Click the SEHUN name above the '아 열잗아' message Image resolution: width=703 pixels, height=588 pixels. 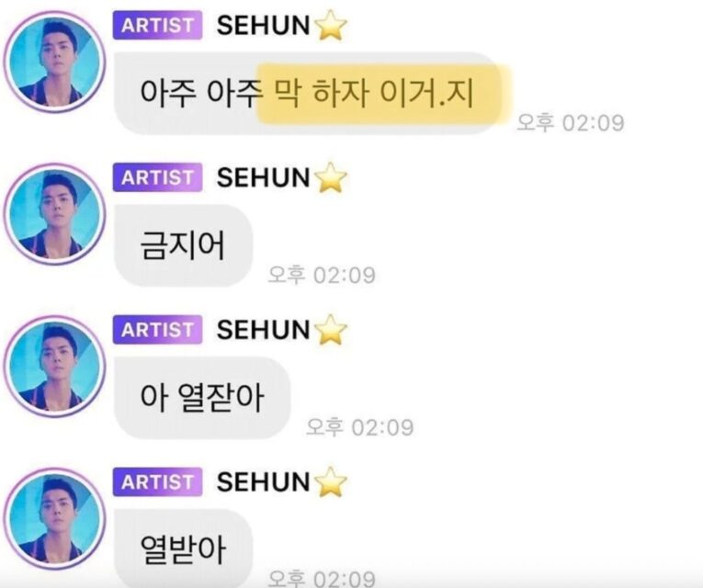[x=263, y=330]
